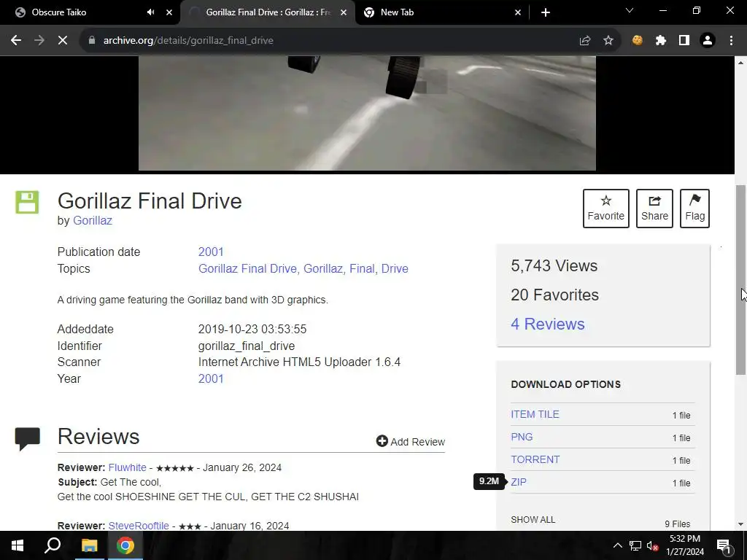This screenshot has width=747, height=560.
Task: Open Chrome three-dot menu
Action: pyautogui.click(x=731, y=41)
